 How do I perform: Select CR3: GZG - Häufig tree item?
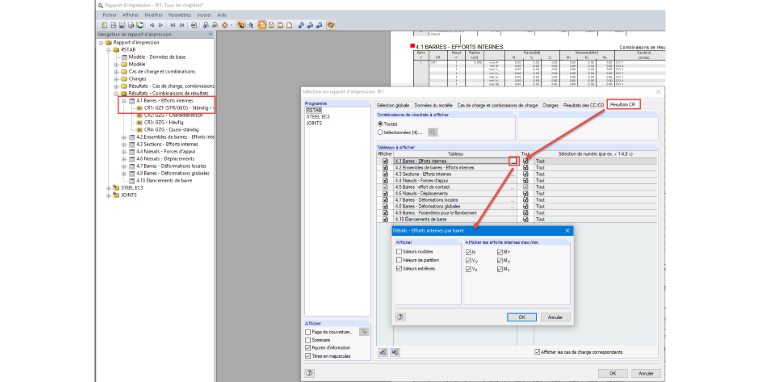point(164,122)
